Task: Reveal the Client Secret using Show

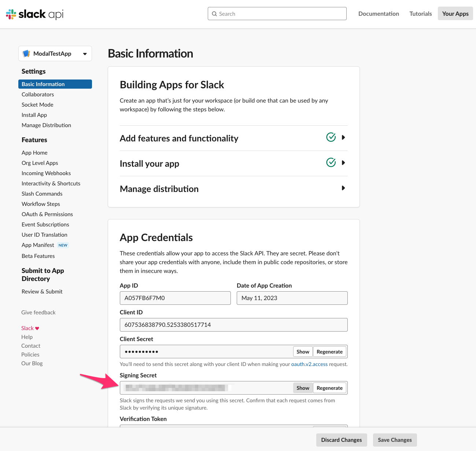Action: 303,351
